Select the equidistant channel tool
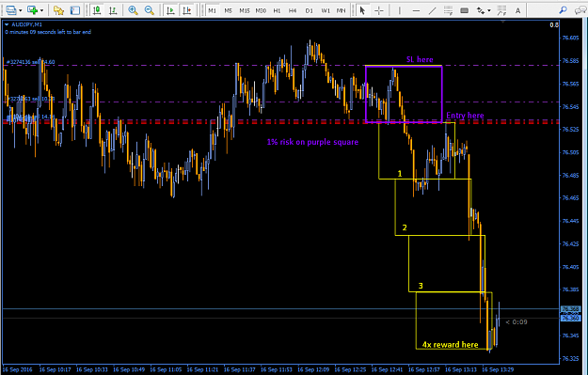This screenshot has width=588, height=375. pos(448,10)
